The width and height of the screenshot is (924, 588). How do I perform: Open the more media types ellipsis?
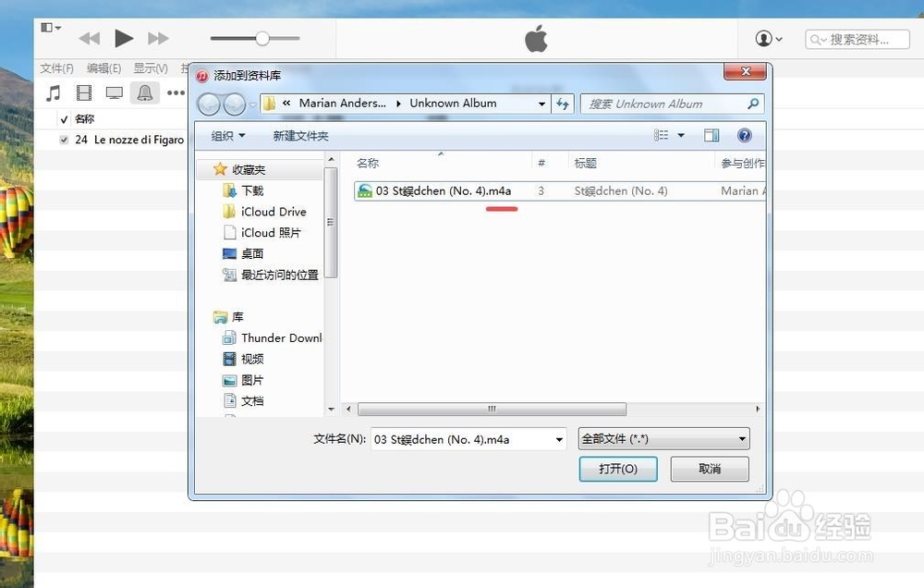click(x=176, y=92)
